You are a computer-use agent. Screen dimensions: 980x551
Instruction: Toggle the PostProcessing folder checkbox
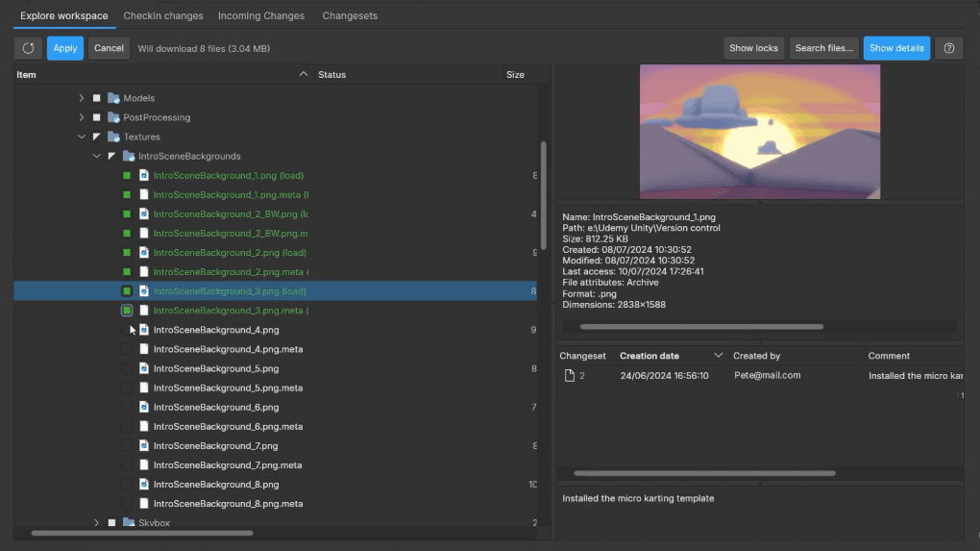pos(97,117)
